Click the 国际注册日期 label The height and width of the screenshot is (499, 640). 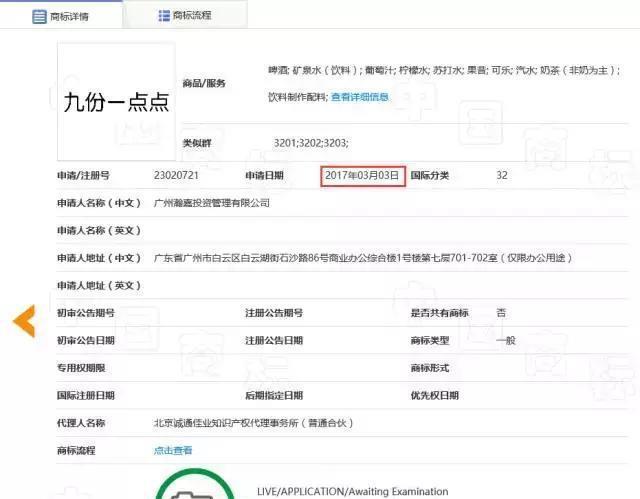(x=86, y=395)
